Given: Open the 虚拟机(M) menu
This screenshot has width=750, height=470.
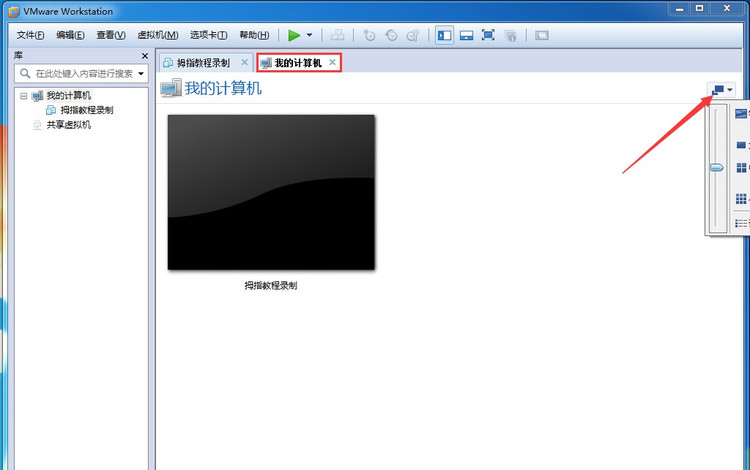Looking at the screenshot, I should (158, 35).
